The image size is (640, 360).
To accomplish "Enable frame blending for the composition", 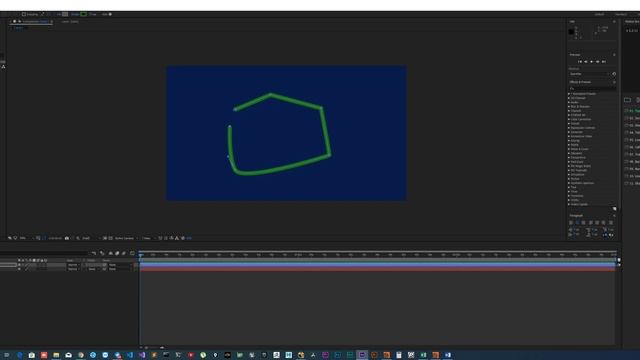I will (117, 253).
